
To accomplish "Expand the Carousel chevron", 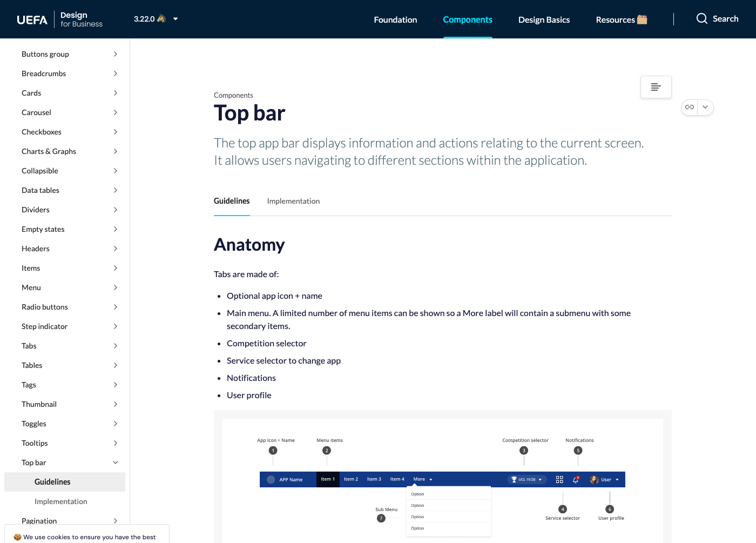I will click(x=116, y=112).
